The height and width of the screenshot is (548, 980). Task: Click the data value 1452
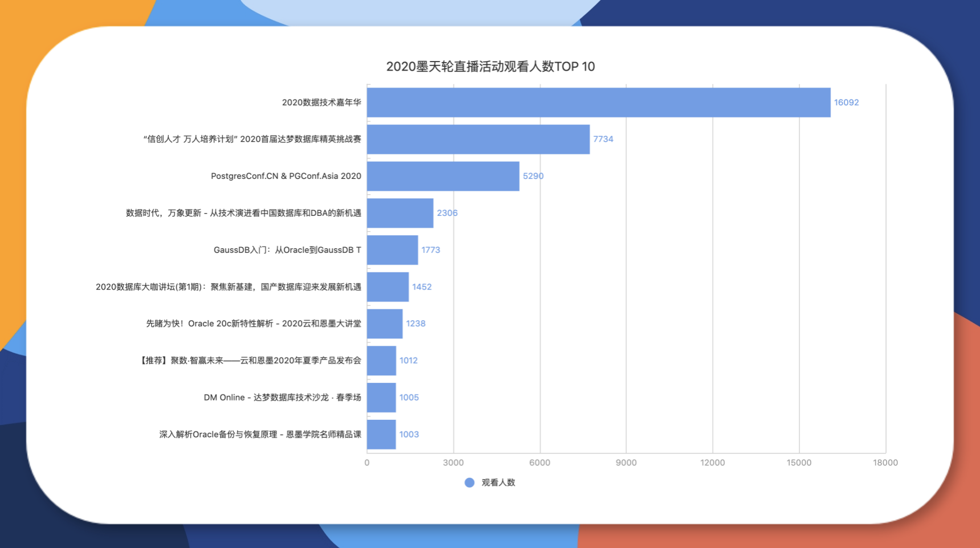pyautogui.click(x=422, y=287)
